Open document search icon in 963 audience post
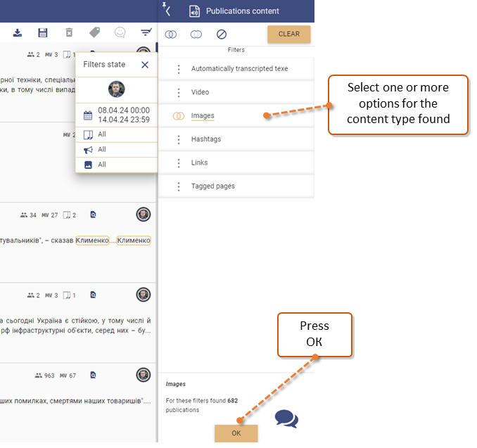Screen dimensions: 477x448 tap(94, 376)
